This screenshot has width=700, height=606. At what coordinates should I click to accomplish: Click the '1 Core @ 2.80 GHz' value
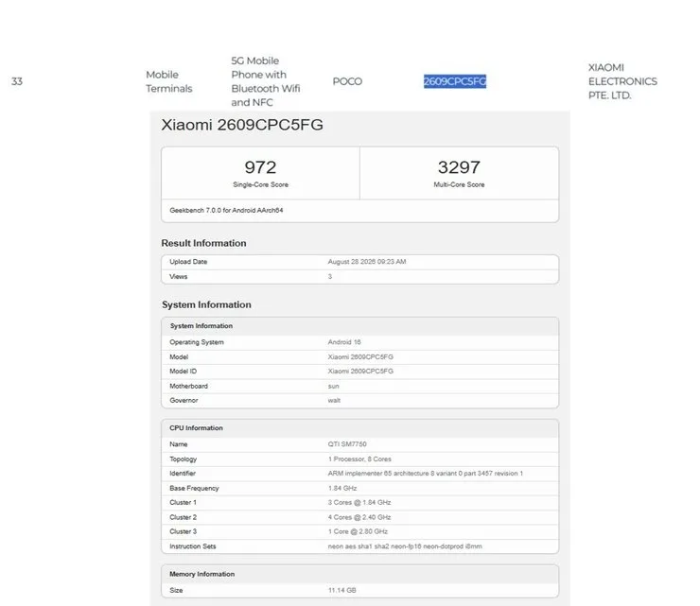coord(358,531)
